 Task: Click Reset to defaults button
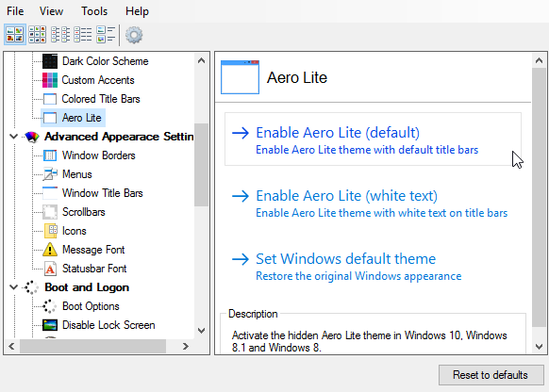[491, 375]
